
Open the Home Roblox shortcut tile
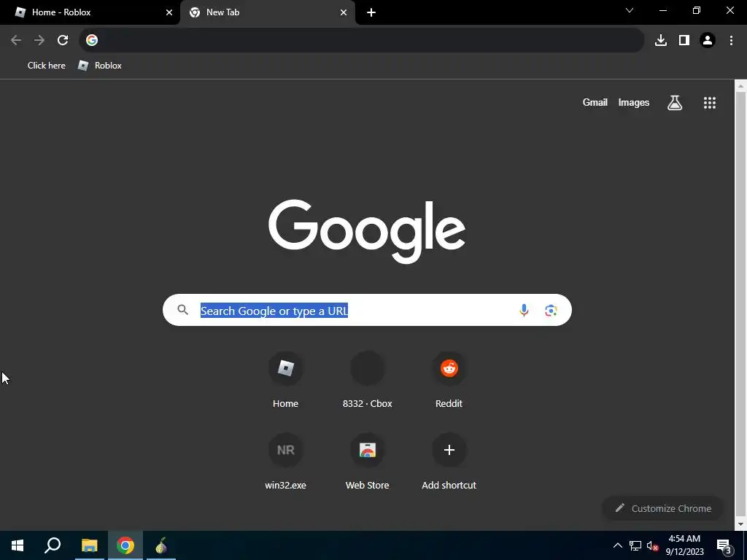[x=285, y=379]
